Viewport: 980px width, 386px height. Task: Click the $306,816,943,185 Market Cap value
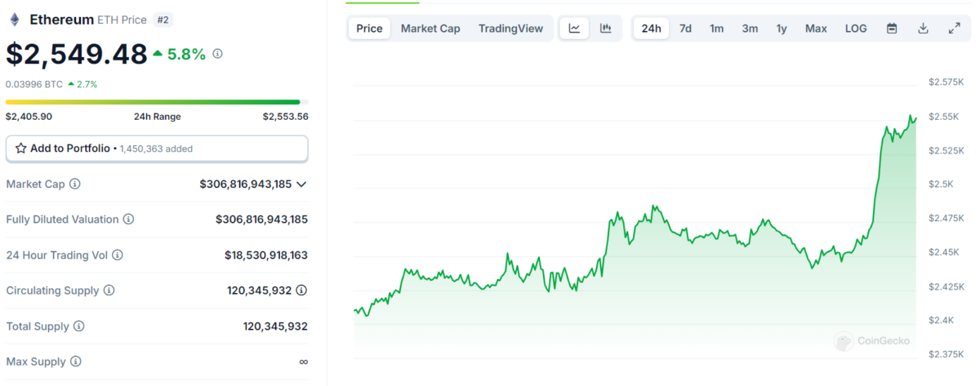pos(246,184)
